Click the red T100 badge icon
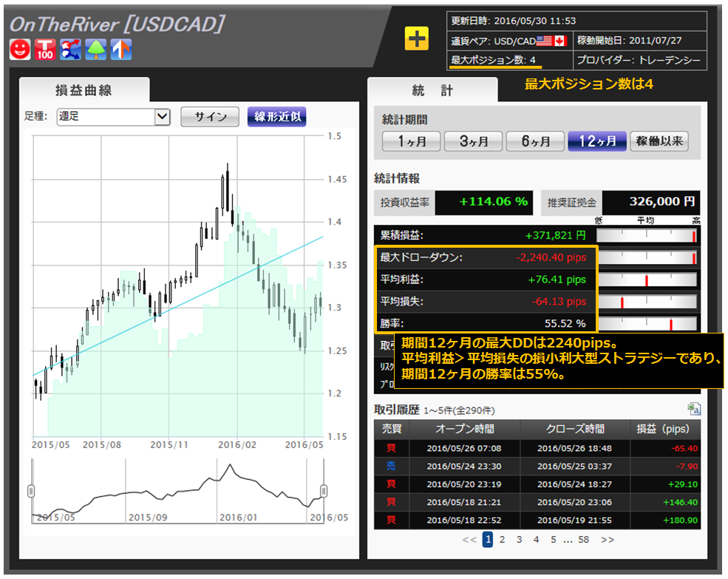The width and height of the screenshot is (728, 579). [x=45, y=50]
